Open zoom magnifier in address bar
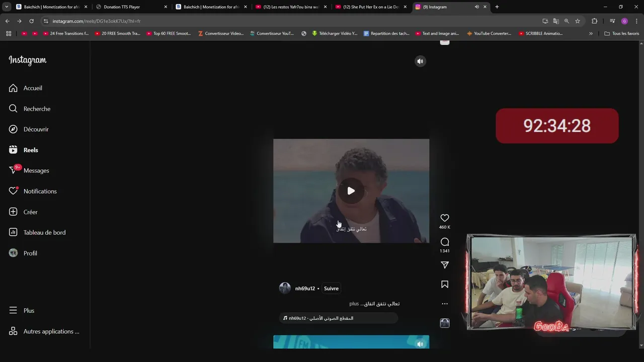 tap(567, 21)
